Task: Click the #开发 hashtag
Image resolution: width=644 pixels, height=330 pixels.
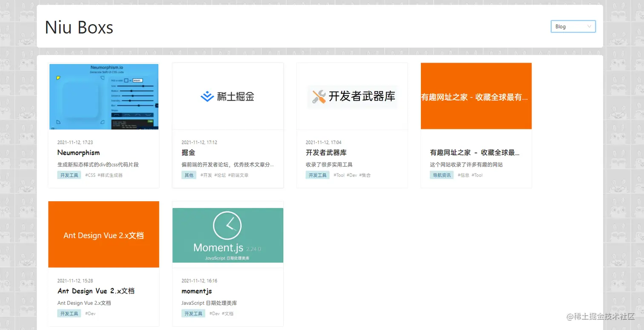Action: [x=206, y=175]
